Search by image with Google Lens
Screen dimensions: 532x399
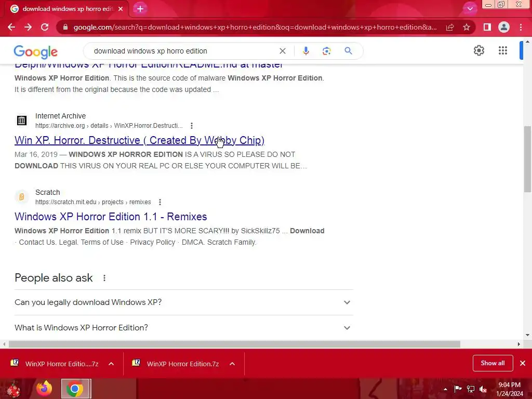pyautogui.click(x=326, y=51)
